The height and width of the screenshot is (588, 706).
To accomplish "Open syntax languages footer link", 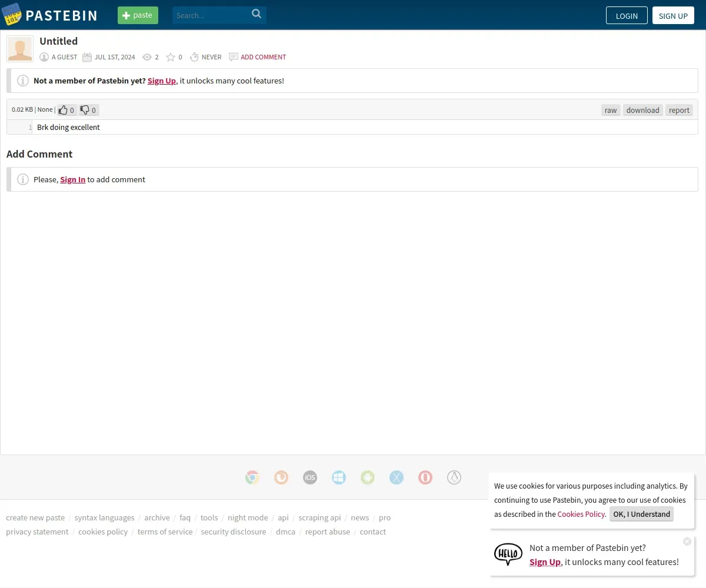I will pyautogui.click(x=104, y=517).
